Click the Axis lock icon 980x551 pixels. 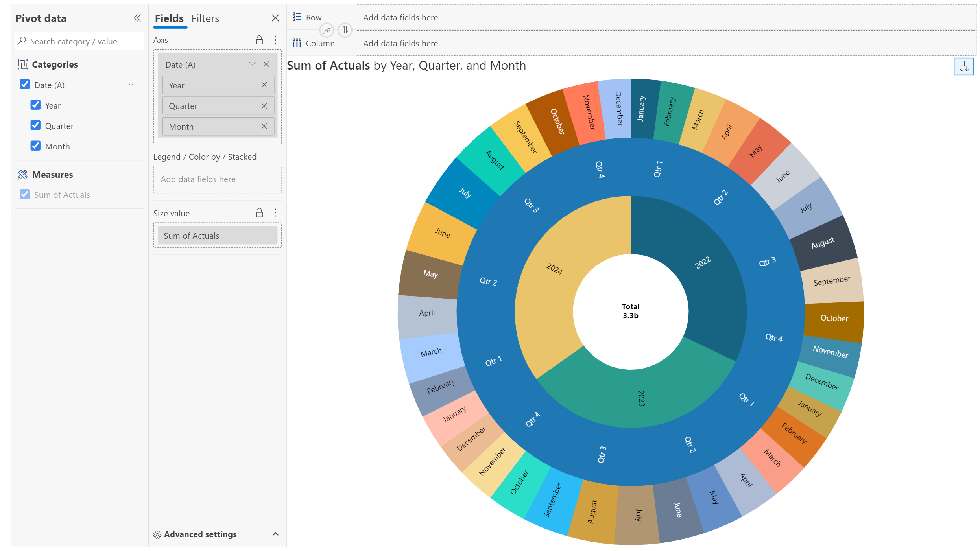pyautogui.click(x=259, y=40)
